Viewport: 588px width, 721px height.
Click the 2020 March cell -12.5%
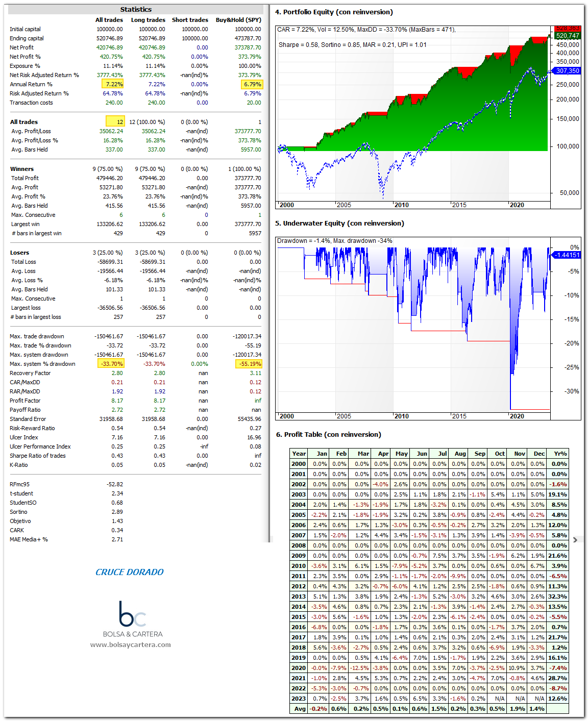click(x=360, y=668)
